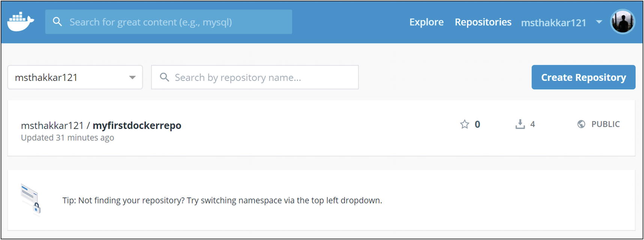Star the myfirstdockerrepo repository
The image size is (644, 240).
pyautogui.click(x=465, y=124)
